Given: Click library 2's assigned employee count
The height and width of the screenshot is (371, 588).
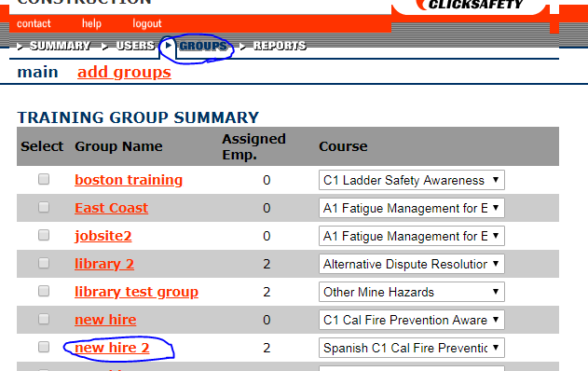Looking at the screenshot, I should point(267,264).
